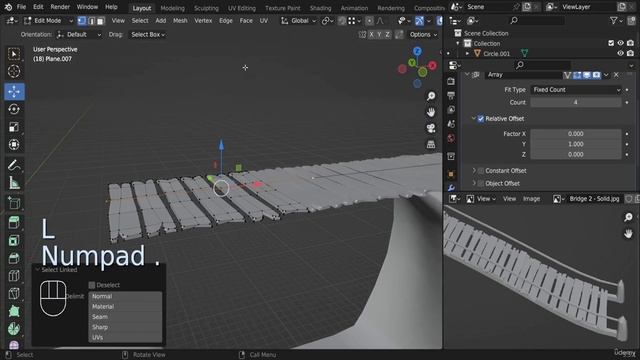This screenshot has width=640, height=360.
Task: Select Material delimit option
Action: tap(125, 307)
